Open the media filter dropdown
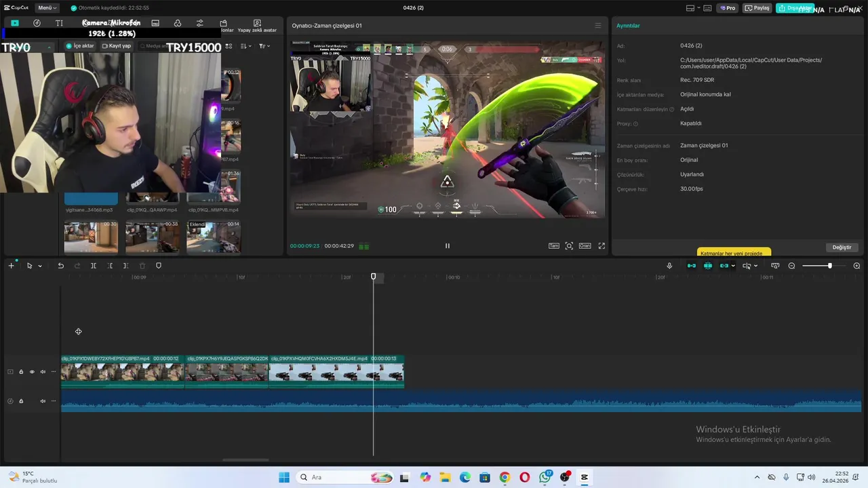868x488 pixels. 264,46
